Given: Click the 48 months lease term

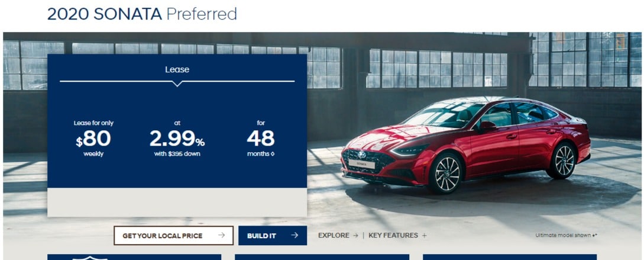Looking at the screenshot, I should 261,139.
